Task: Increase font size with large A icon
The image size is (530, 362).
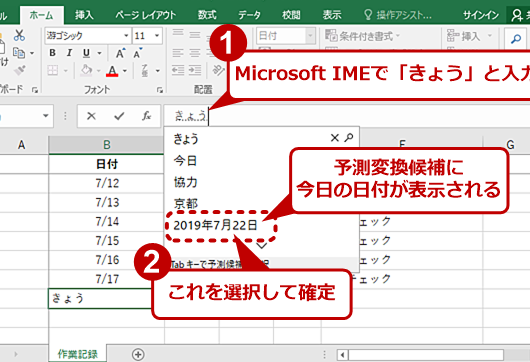Action: 120,53
